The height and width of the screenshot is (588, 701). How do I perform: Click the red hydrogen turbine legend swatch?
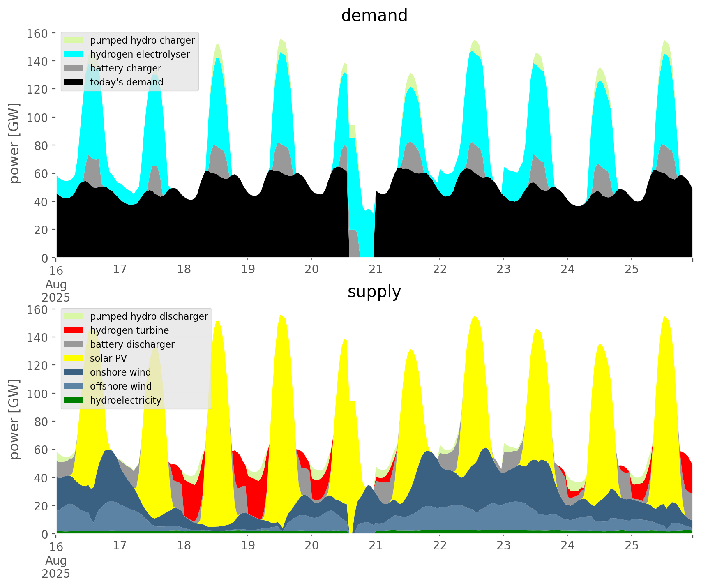pyautogui.click(x=74, y=330)
